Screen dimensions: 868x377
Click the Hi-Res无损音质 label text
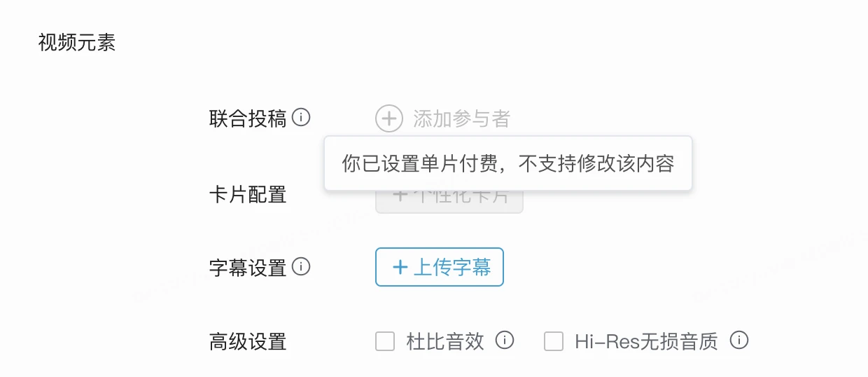tap(646, 341)
